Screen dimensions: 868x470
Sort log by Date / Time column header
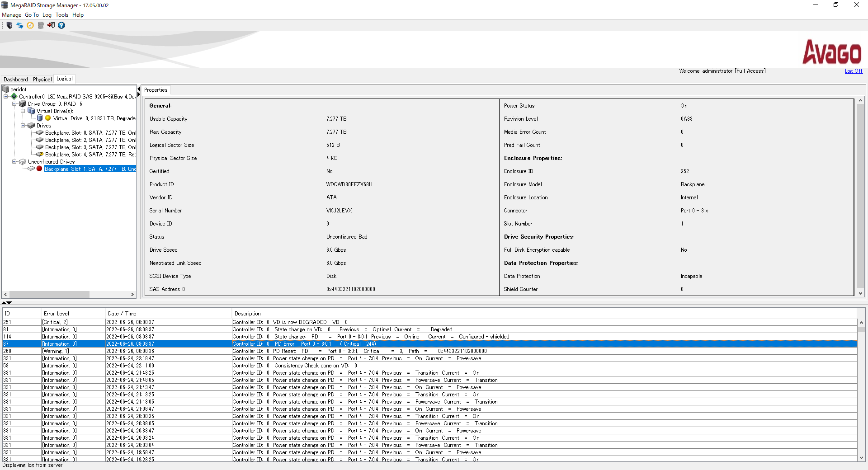pos(169,314)
